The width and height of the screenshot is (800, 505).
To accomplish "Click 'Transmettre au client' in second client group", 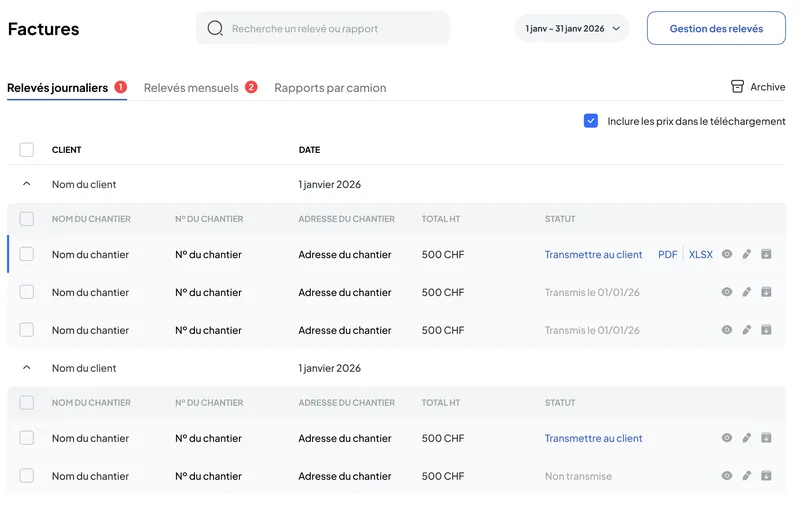I will [x=593, y=438].
